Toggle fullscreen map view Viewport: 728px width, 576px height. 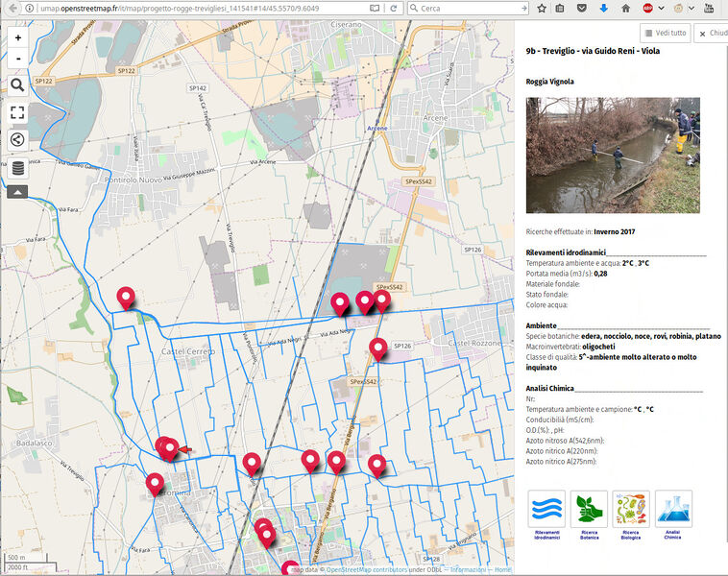18,112
